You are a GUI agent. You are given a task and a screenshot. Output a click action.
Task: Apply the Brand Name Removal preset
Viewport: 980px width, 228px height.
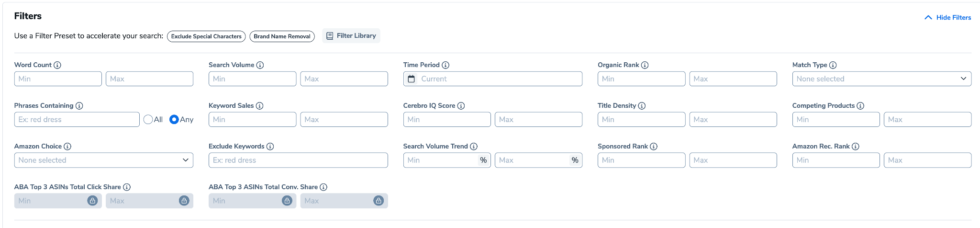(282, 36)
